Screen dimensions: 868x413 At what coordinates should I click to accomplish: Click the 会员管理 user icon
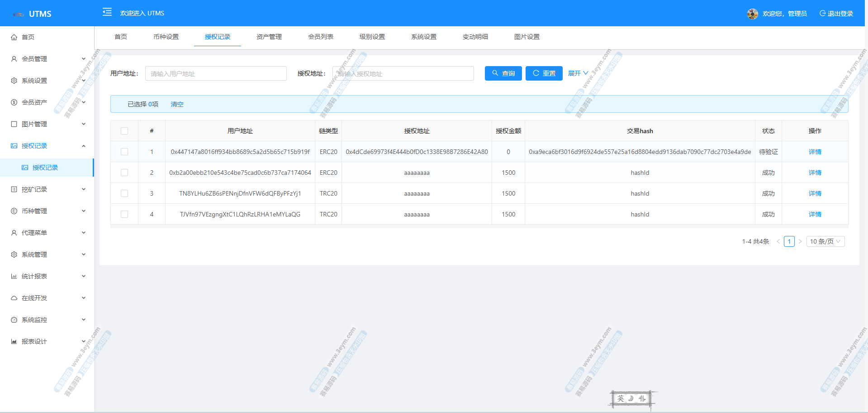pos(14,59)
